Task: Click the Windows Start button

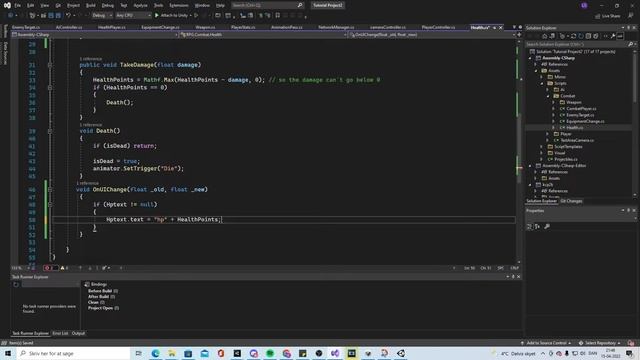Action: [x=8, y=353]
